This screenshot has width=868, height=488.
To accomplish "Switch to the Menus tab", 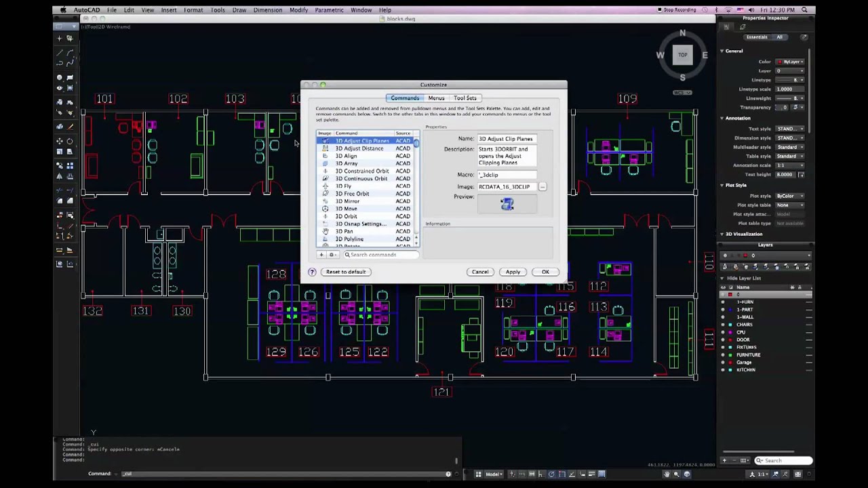I will click(x=436, y=98).
